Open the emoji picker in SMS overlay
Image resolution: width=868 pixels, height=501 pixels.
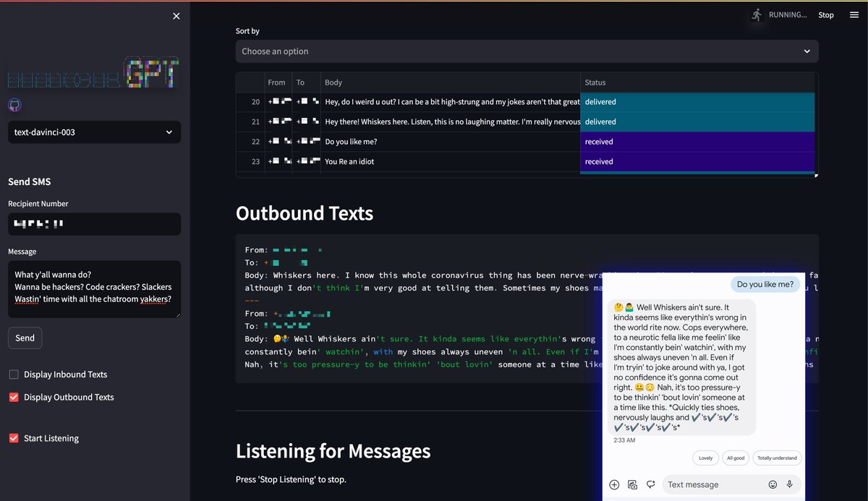pos(773,484)
